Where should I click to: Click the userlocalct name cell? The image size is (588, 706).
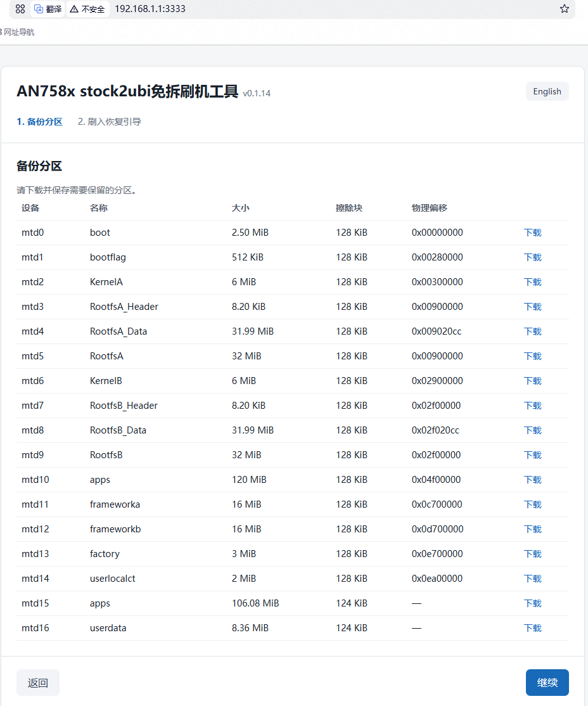pos(113,579)
